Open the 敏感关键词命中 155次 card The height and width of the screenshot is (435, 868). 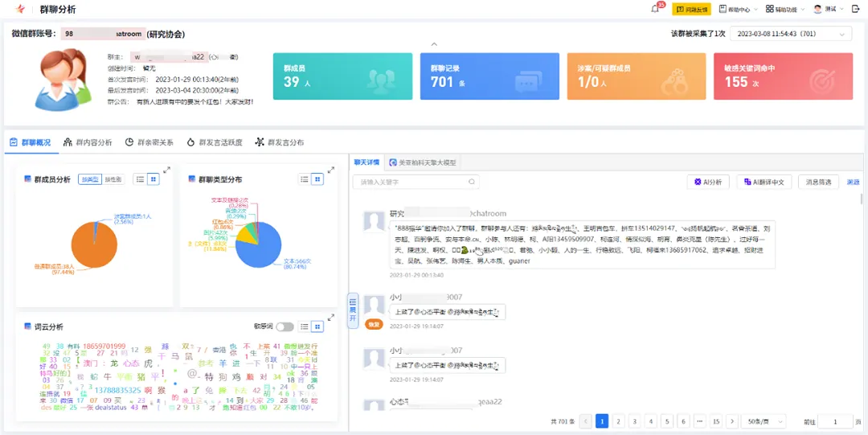coord(783,76)
